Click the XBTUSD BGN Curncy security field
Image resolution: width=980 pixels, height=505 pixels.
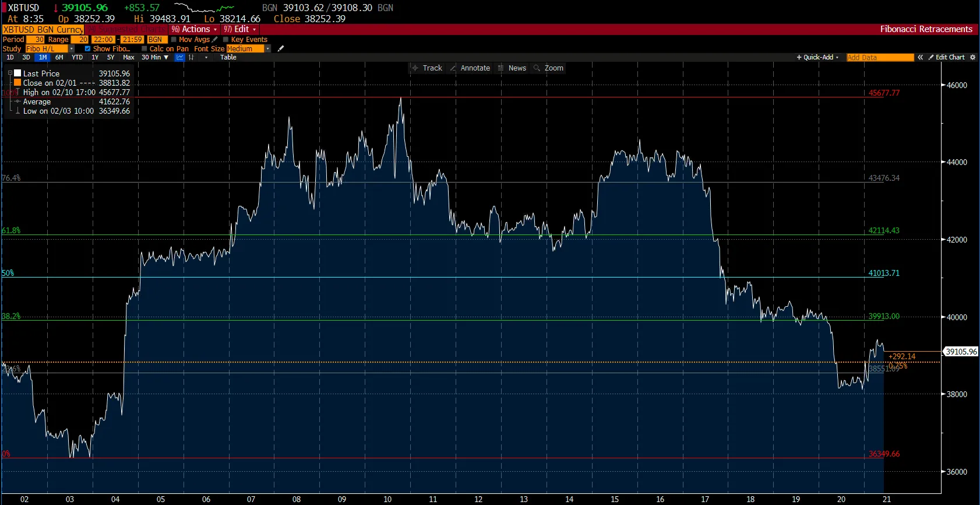43,29
